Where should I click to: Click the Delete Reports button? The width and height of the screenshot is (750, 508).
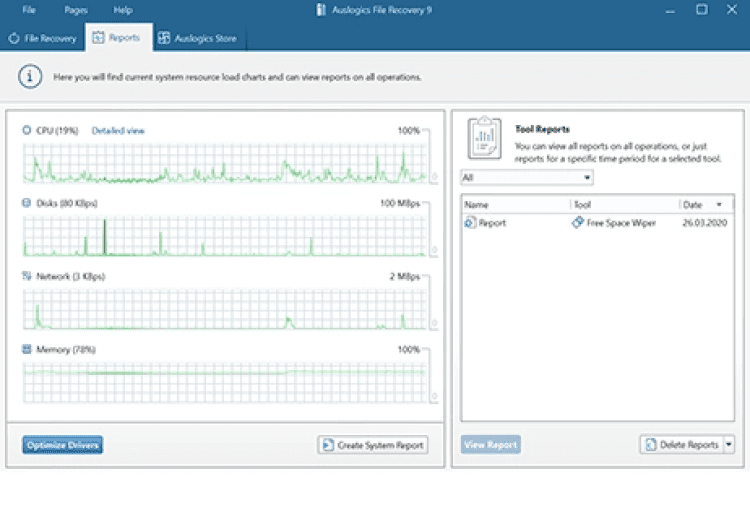point(682,444)
